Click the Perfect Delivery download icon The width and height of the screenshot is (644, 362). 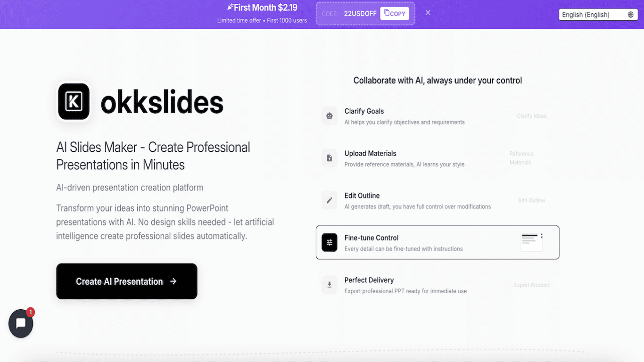[x=329, y=285]
